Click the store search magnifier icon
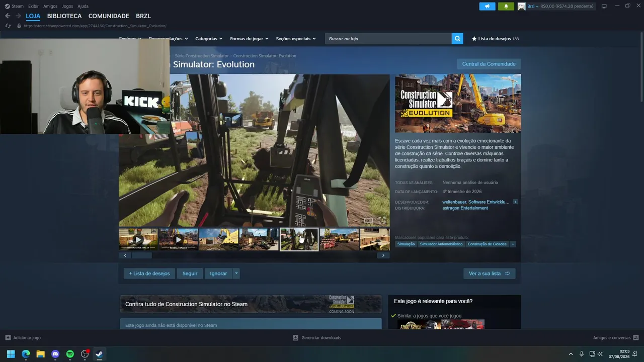This screenshot has height=362, width=644. pos(457,39)
